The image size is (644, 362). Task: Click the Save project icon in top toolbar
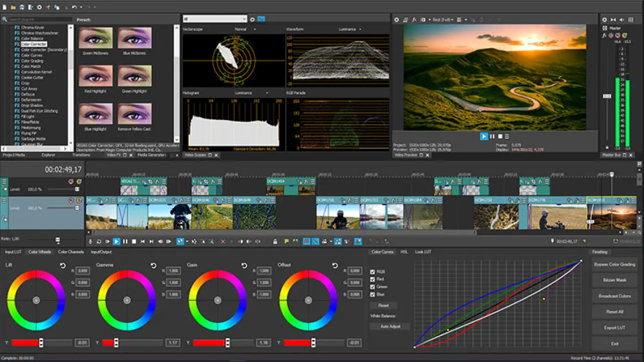22,7
